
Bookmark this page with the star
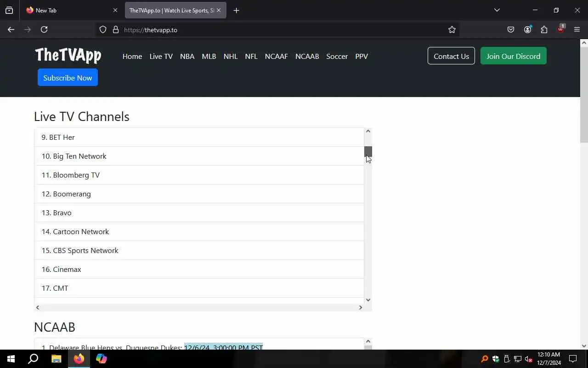452,29
